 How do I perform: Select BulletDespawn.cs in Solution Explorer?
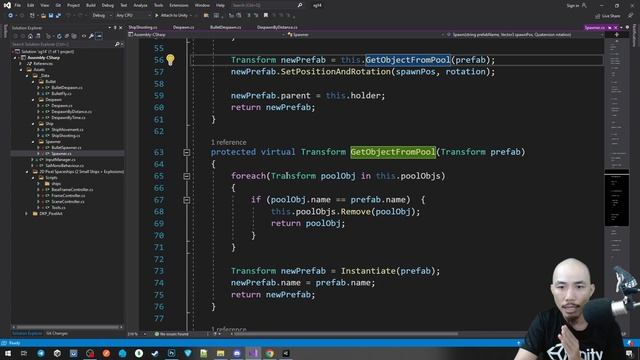tap(67, 88)
